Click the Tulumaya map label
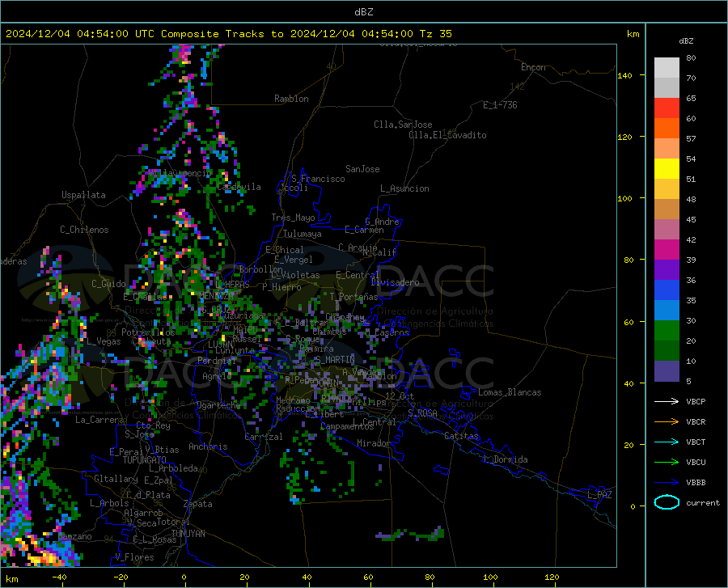The height and width of the screenshot is (588, 728). pos(303,234)
